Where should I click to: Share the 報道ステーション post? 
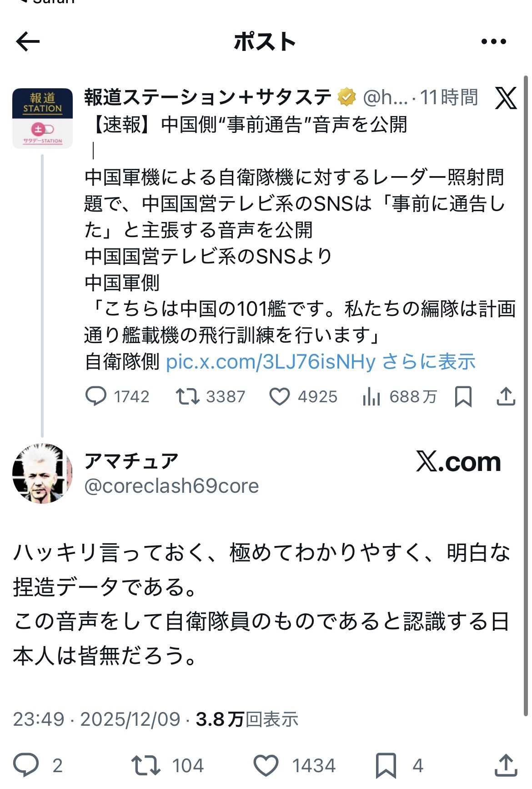(506, 396)
